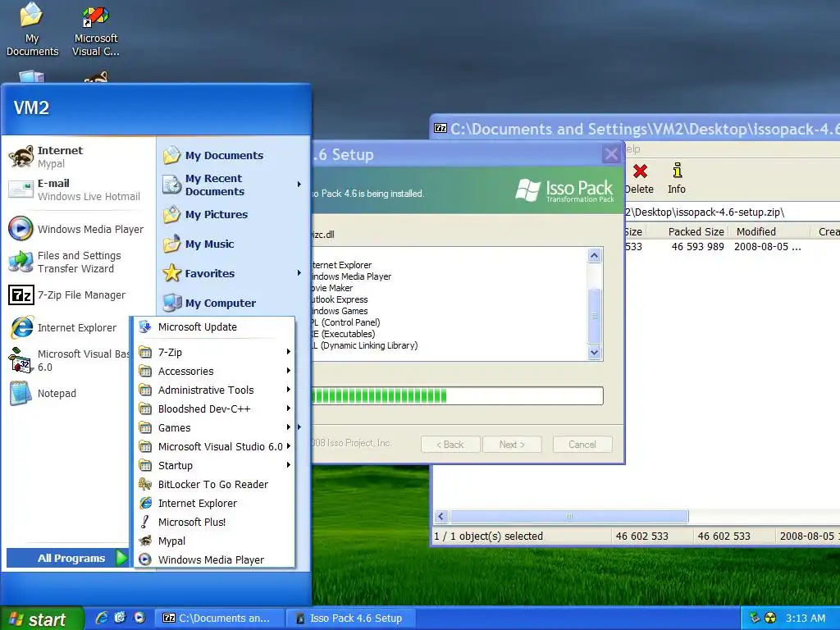840x630 pixels.
Task: Click the Info icon in 7-Zip toolbar
Action: pos(677,178)
